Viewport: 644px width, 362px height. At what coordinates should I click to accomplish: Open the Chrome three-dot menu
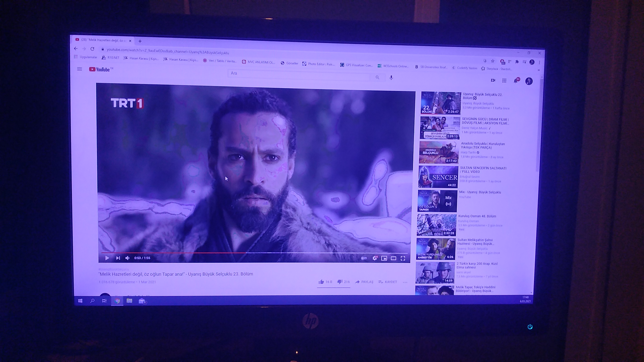[x=539, y=62]
